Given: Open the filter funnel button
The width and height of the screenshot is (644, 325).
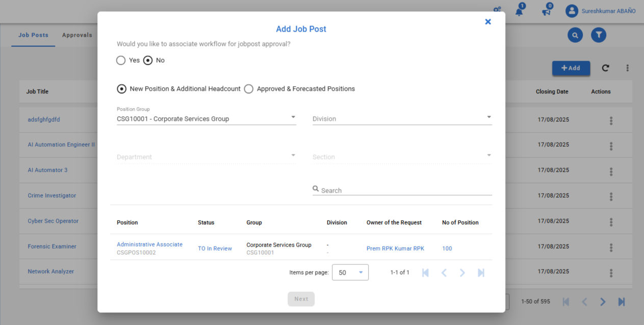Looking at the screenshot, I should [599, 35].
